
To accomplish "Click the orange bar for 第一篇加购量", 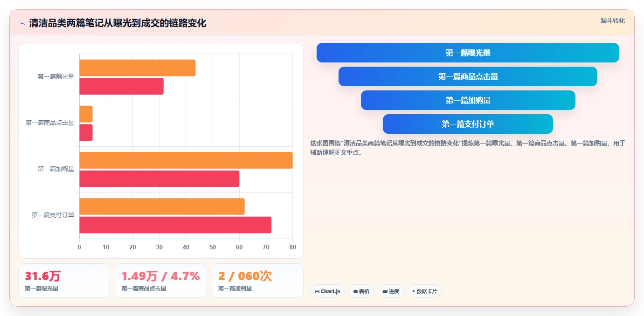I will pyautogui.click(x=186, y=160).
